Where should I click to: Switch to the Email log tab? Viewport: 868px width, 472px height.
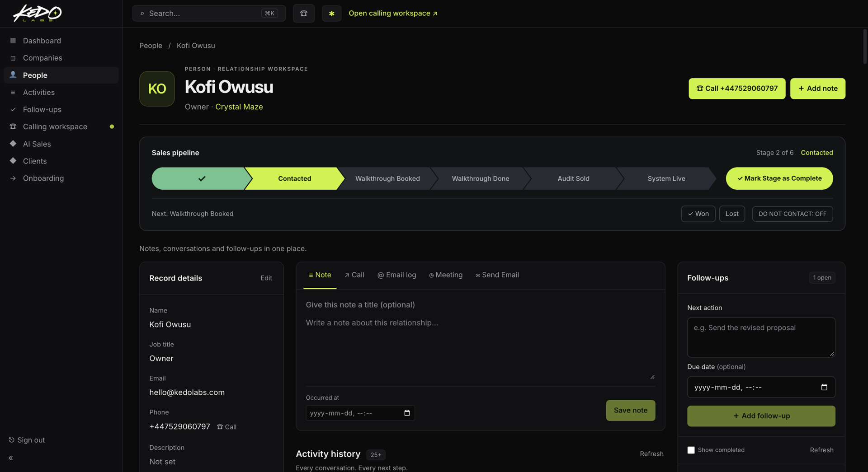pos(396,275)
